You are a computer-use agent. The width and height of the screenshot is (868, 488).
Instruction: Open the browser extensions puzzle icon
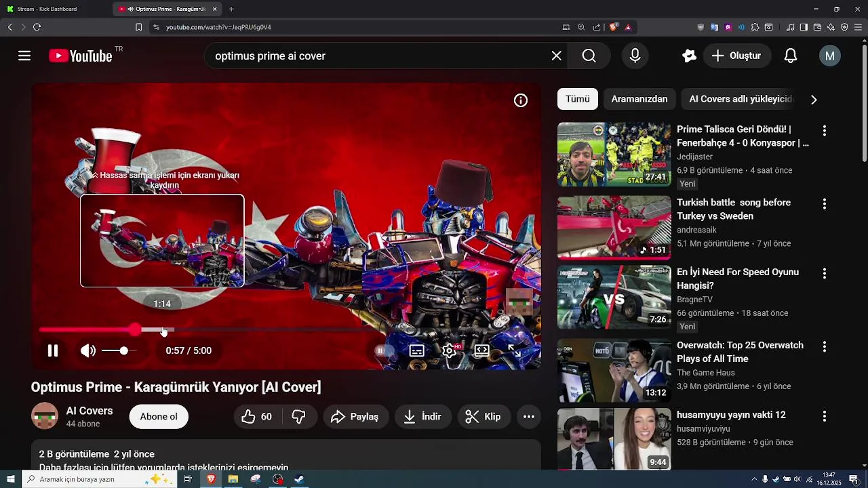[755, 27]
